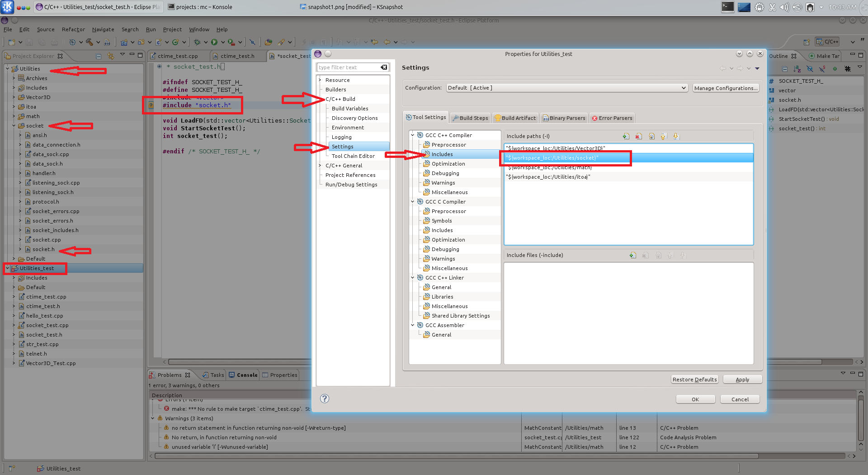Collapse GCC C Compiler tree node
The image size is (868, 475).
coord(412,202)
